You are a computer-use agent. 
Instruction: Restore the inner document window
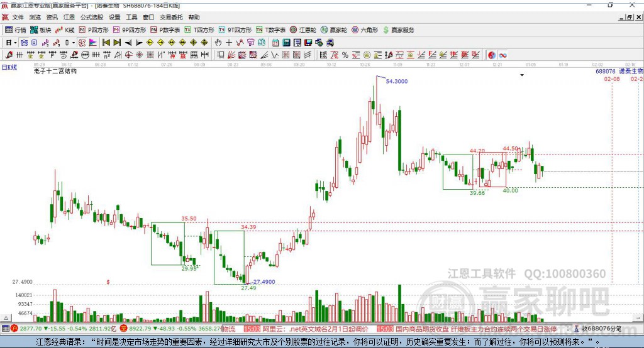point(630,17)
